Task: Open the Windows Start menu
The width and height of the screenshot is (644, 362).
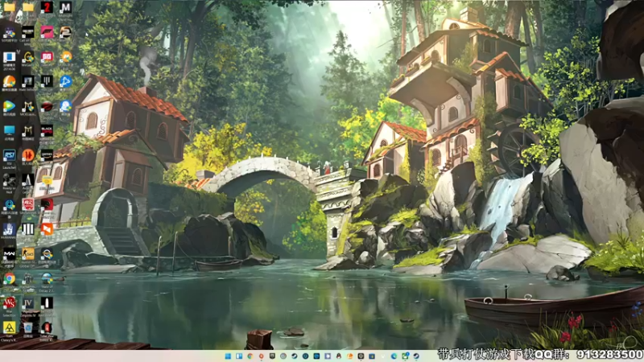Action: pos(228,356)
